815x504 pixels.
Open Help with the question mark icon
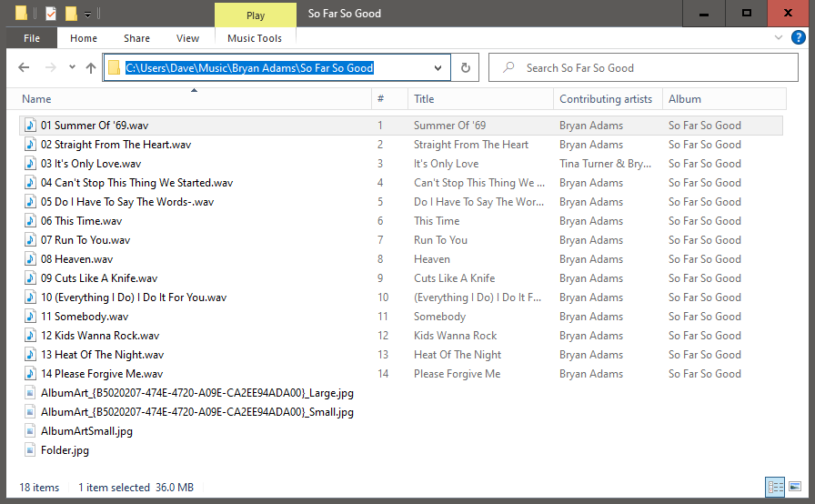[800, 38]
